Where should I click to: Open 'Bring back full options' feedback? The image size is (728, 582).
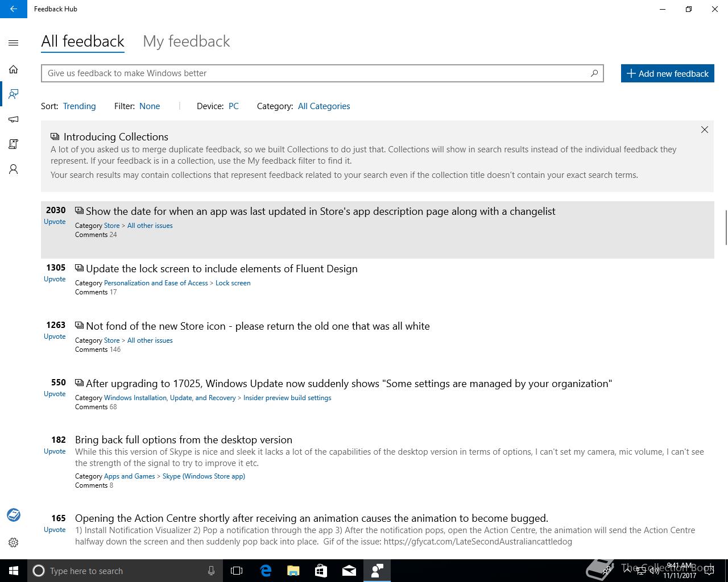point(183,440)
